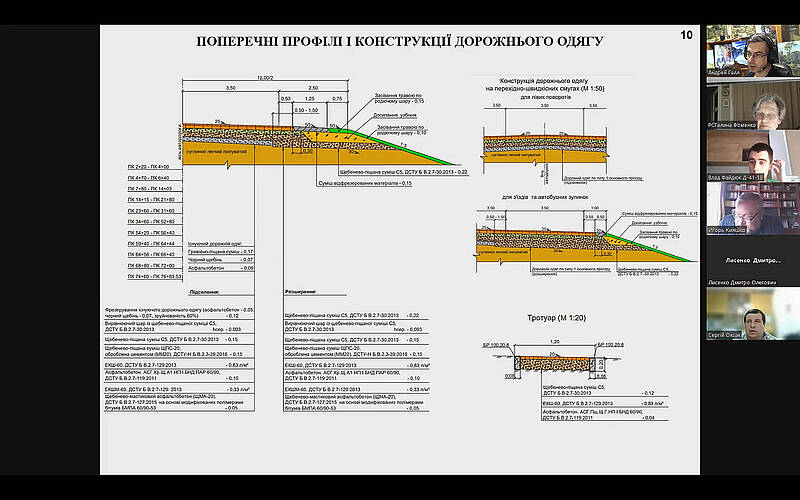Screen dimensions: 800x500
Task: Click slide page number 10
Action: 686,35
